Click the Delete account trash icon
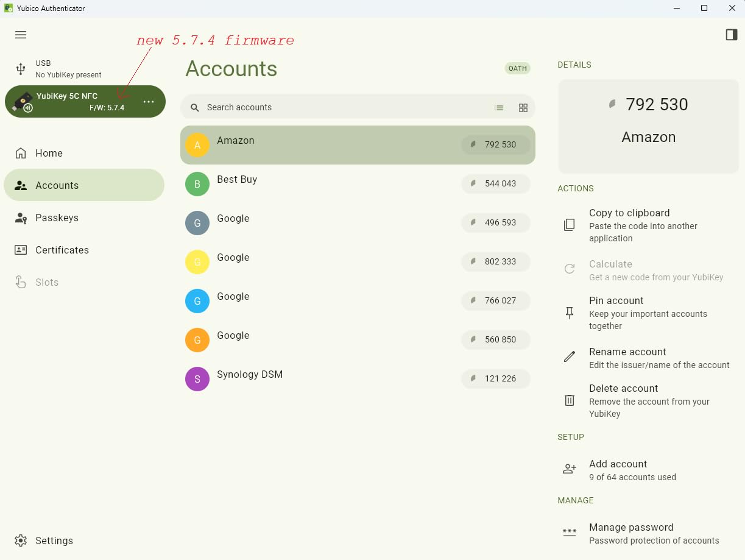745x560 pixels. click(x=570, y=400)
